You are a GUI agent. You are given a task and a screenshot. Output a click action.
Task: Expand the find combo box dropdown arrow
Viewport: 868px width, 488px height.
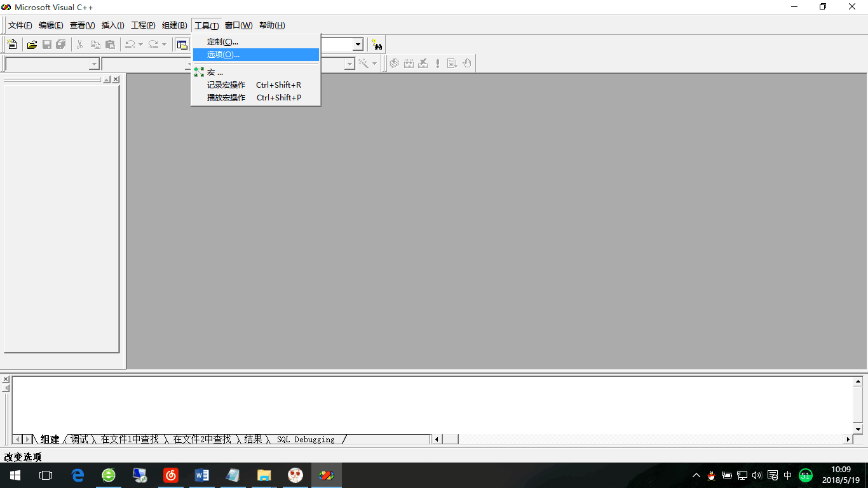point(358,44)
